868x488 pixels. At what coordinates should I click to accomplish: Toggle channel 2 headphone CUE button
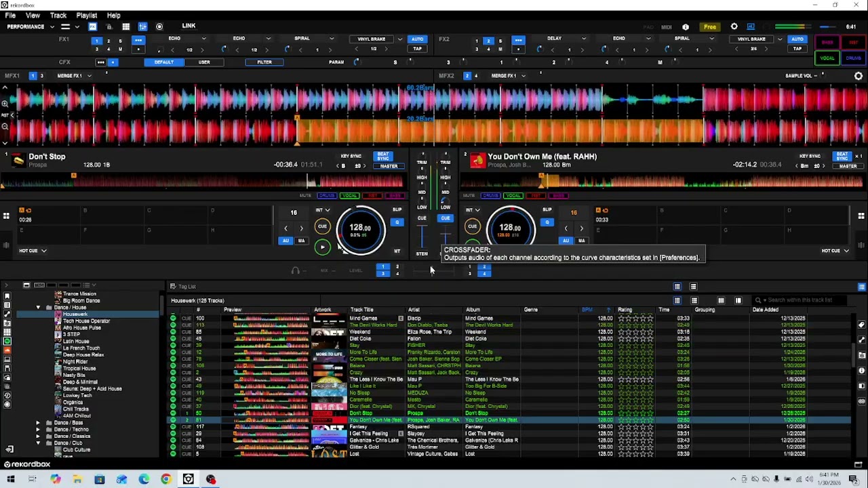(445, 218)
